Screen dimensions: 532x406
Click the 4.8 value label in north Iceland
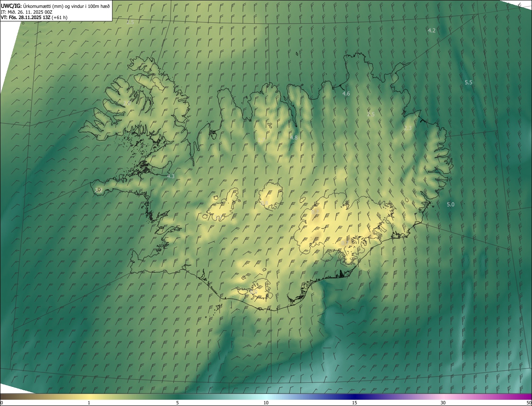(293, 137)
